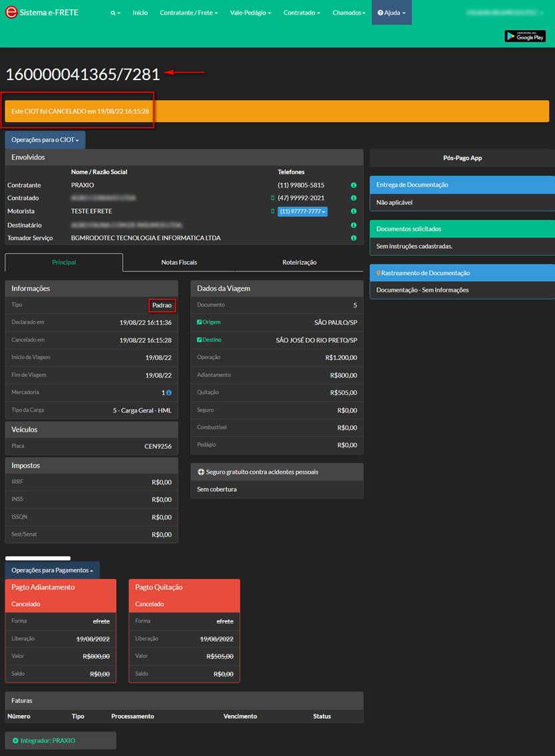Switch to the Principal tab
The width and height of the screenshot is (555, 756).
pos(64,262)
